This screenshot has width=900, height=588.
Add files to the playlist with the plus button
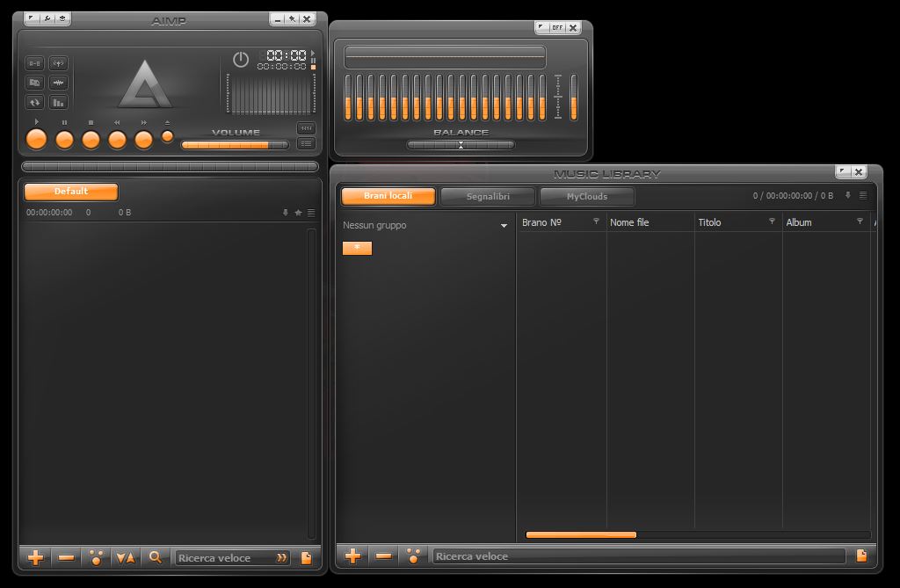point(35,557)
